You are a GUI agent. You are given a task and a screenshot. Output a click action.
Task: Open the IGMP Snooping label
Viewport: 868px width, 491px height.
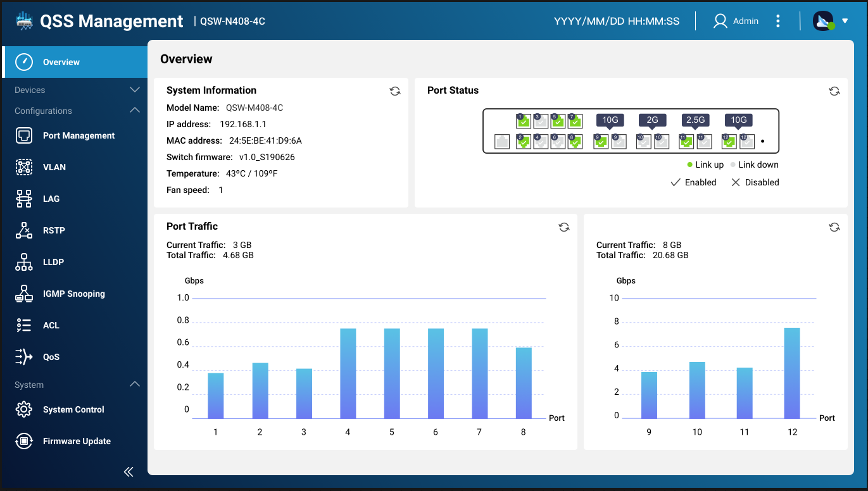click(74, 294)
